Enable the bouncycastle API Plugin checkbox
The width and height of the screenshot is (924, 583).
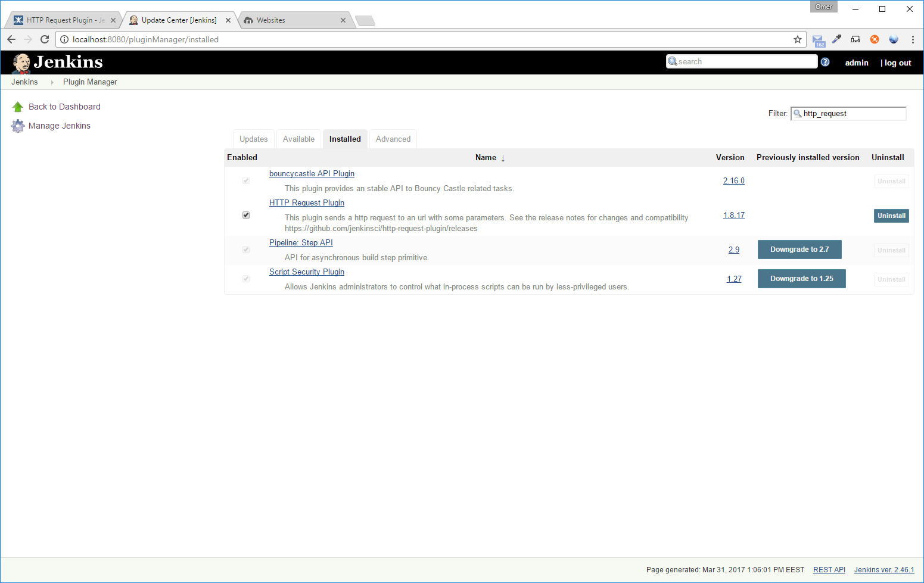[x=245, y=180]
